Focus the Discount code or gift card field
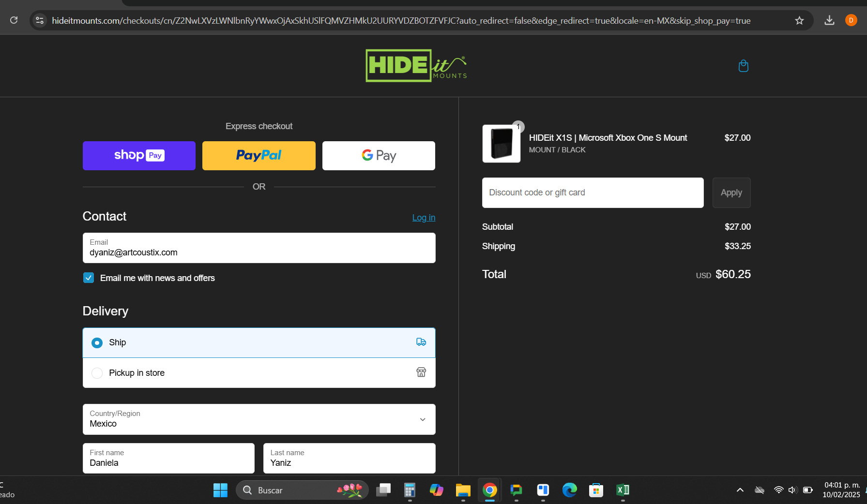 tap(593, 193)
